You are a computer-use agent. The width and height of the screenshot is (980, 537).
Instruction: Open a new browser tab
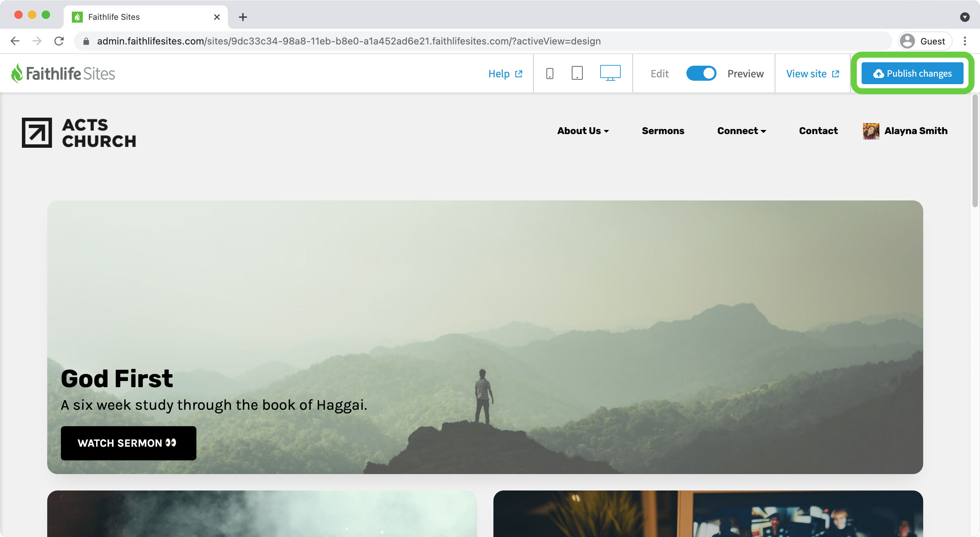243,17
